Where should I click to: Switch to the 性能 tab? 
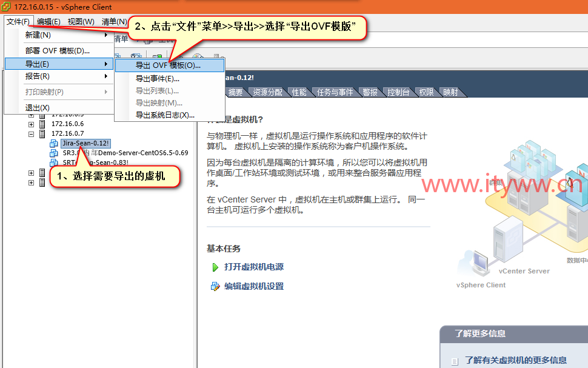(299, 92)
